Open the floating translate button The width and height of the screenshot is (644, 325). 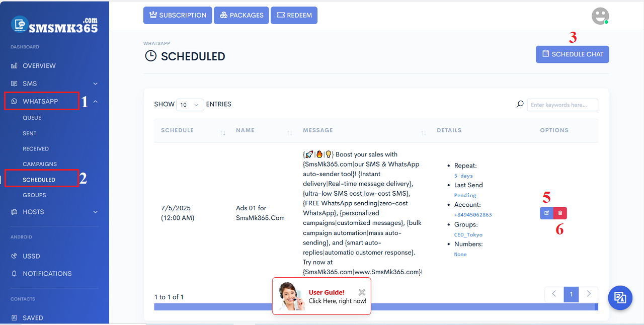tap(620, 297)
